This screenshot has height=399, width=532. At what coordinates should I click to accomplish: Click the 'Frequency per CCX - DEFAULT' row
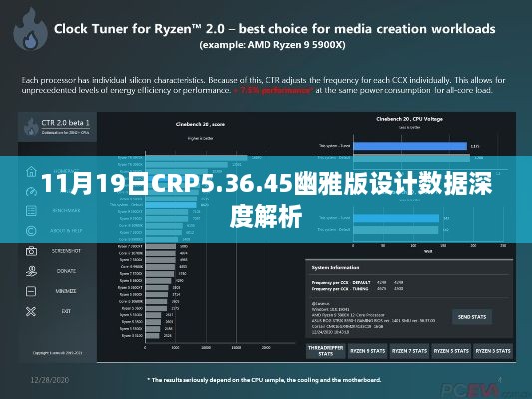click(357, 282)
